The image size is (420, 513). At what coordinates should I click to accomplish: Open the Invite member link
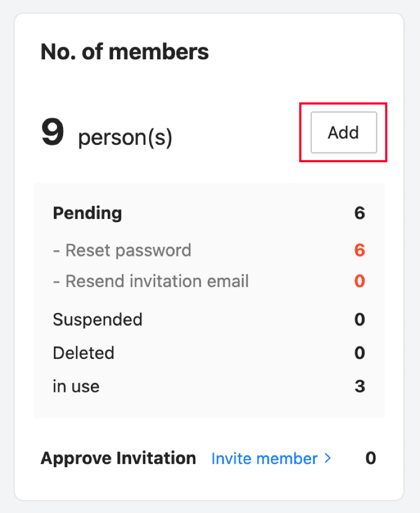click(264, 459)
